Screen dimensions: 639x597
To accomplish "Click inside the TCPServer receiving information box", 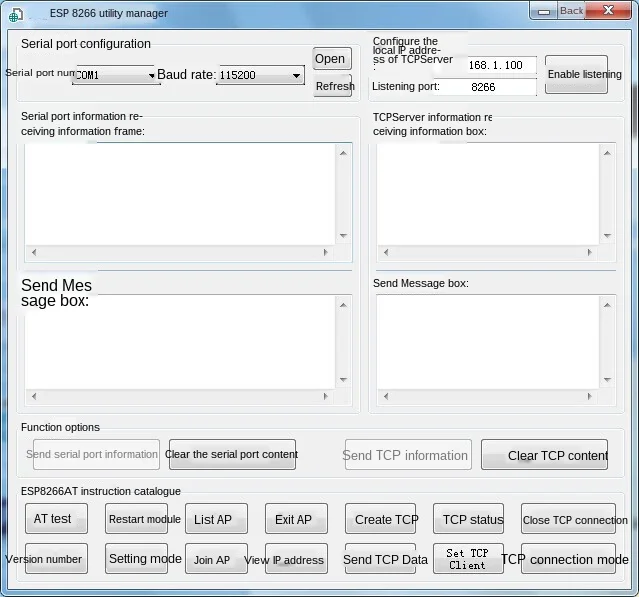I will coord(488,194).
